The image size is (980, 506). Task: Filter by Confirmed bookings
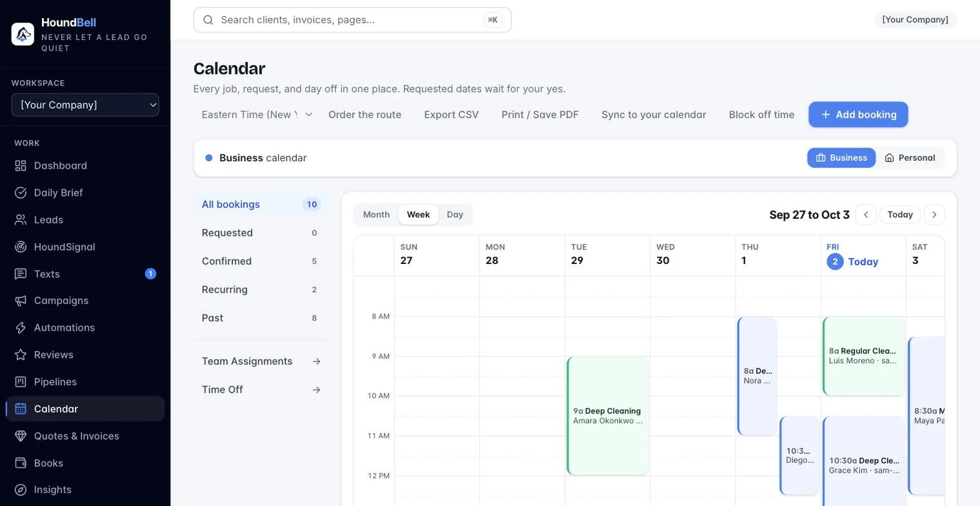[261, 261]
